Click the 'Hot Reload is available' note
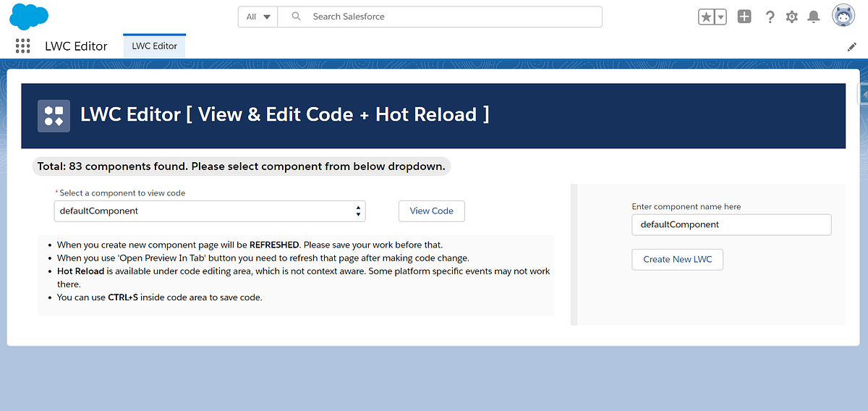Viewport: 868px width, 411px height. (x=304, y=278)
